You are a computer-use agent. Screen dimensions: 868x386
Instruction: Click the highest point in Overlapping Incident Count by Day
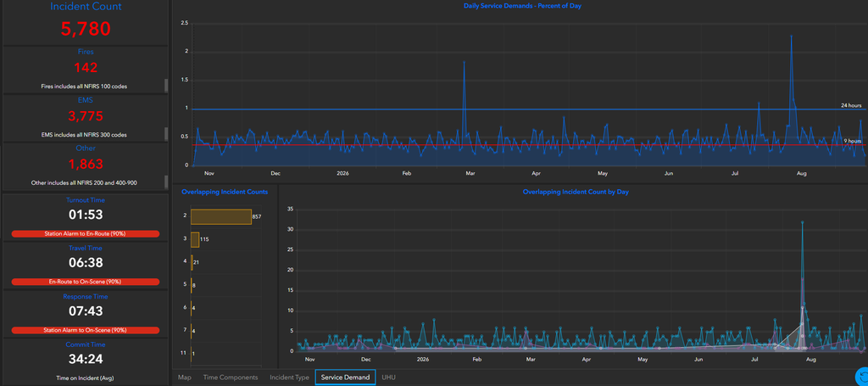802,222
